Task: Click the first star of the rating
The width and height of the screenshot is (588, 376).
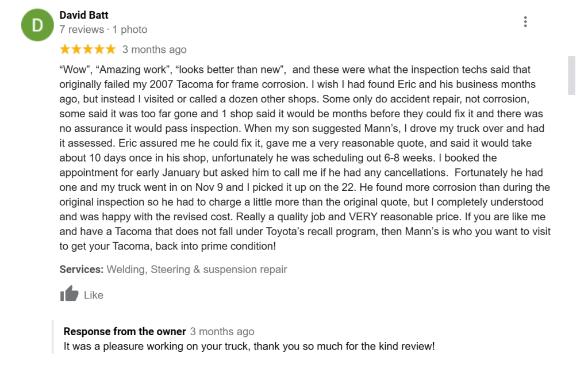Action: coord(65,49)
